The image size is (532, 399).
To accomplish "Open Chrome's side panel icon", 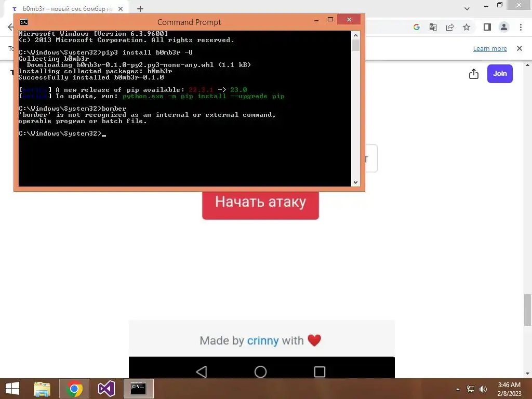I will pos(487,27).
